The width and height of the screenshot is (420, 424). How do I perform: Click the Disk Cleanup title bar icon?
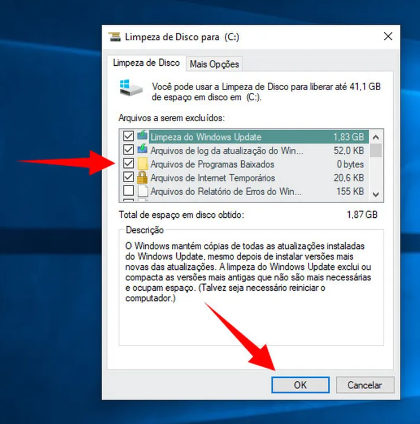tap(114, 37)
